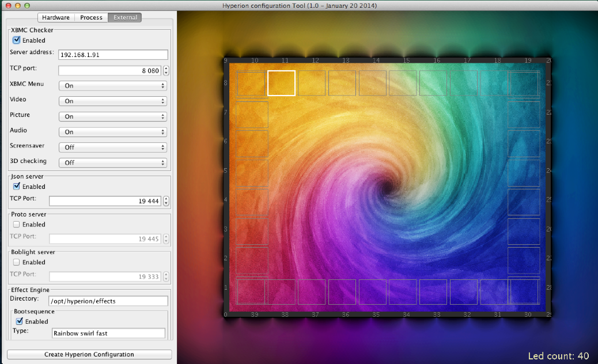Select LED region box beside number 5
Image resolution: width=598 pixels, height=364 pixels.
(x=252, y=173)
